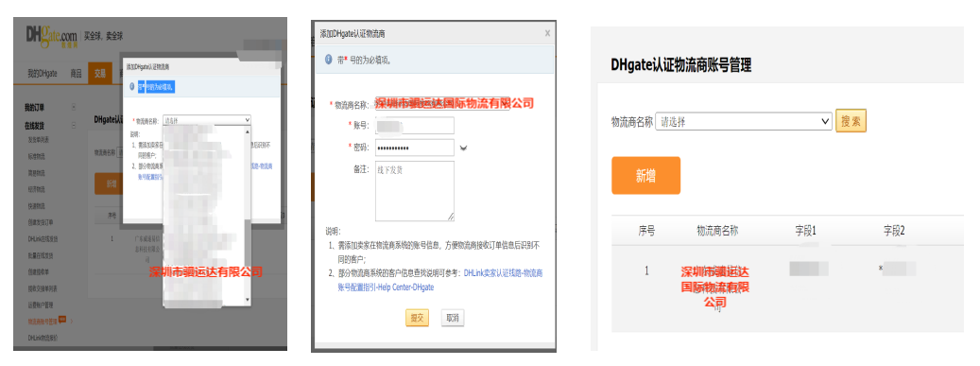Collapse the 在线发货 sidebar section toggle
The image size is (980, 366).
point(74,125)
